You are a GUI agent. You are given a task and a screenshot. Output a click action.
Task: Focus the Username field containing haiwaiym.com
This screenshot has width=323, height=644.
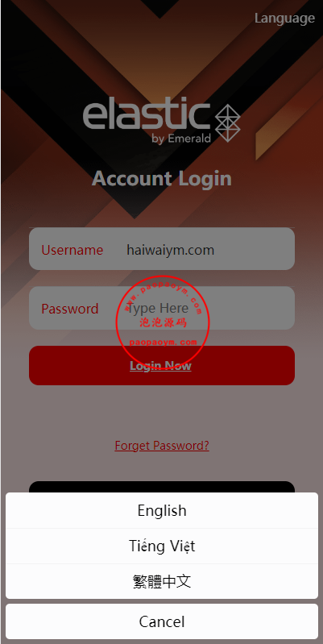pos(162,249)
